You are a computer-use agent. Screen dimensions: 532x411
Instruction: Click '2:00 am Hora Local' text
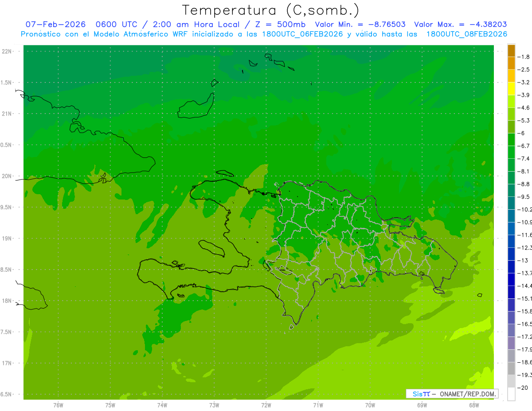coord(197,24)
